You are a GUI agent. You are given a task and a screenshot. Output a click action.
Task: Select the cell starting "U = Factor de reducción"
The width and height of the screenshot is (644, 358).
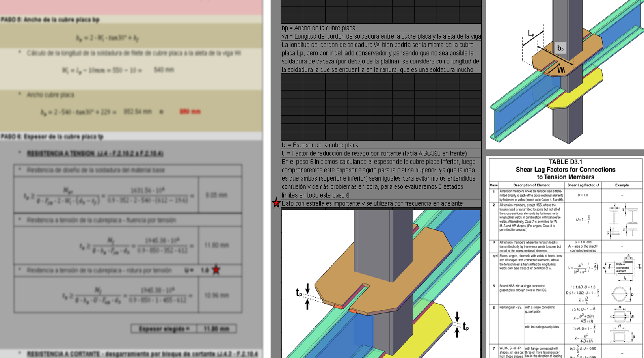pos(381,153)
